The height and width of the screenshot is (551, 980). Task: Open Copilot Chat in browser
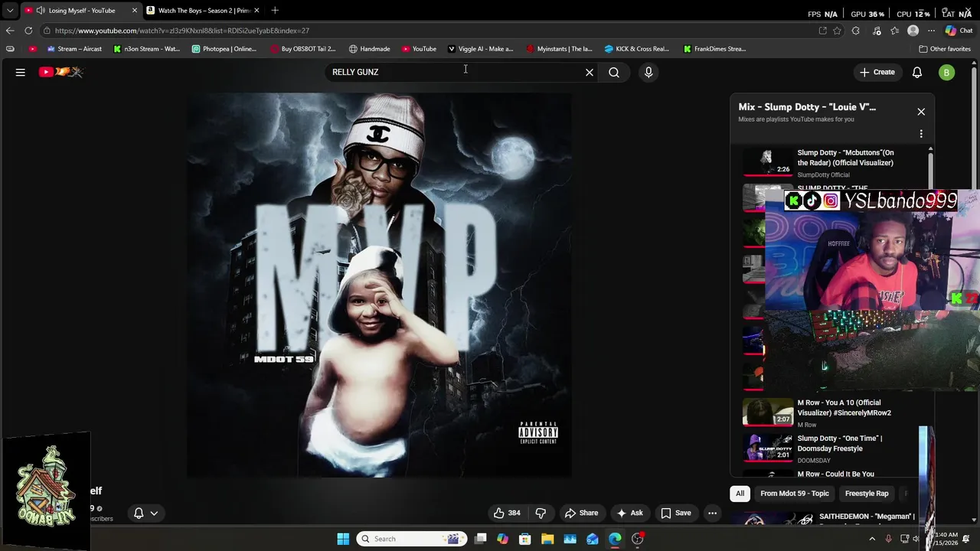tap(959, 31)
